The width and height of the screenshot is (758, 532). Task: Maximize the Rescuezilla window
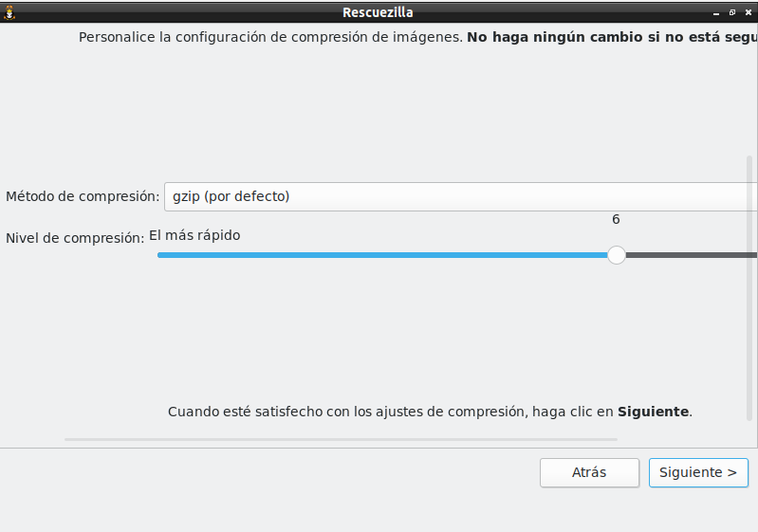732,12
